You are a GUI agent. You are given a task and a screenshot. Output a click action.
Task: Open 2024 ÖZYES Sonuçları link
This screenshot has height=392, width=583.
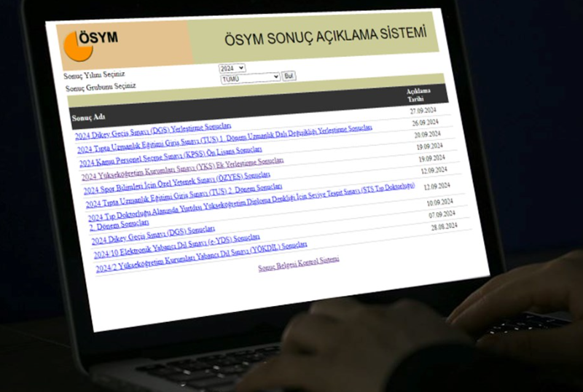click(x=176, y=183)
